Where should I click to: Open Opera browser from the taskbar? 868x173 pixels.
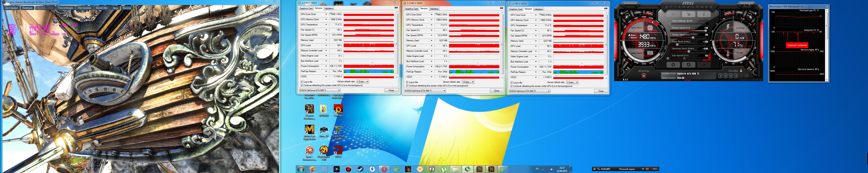384,169
